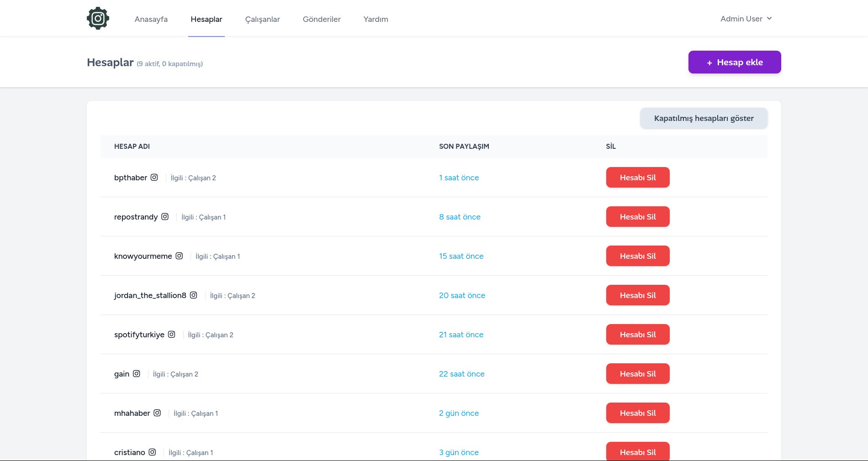Click Instagram icon next to gain
This screenshot has height=461, width=868.
pyautogui.click(x=137, y=374)
